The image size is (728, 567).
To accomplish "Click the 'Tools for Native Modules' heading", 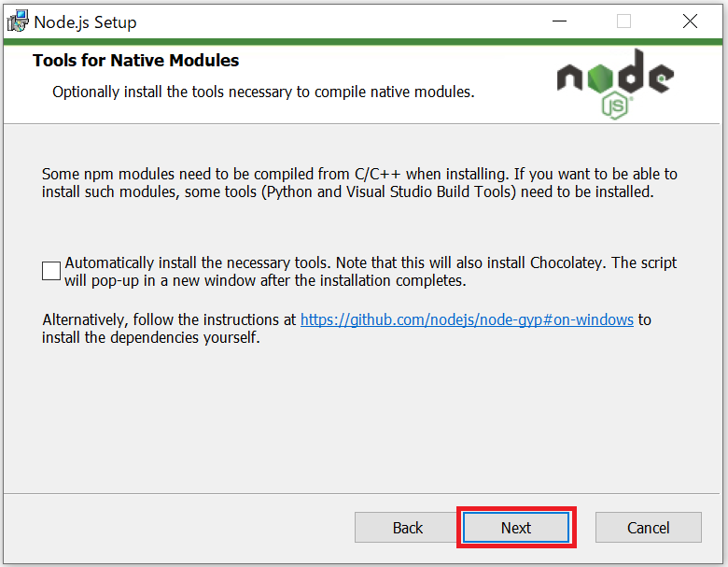I will (135, 61).
